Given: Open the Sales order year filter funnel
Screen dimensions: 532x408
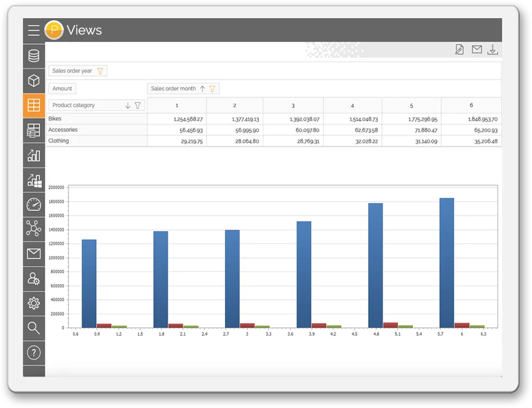Looking at the screenshot, I should tap(100, 71).
